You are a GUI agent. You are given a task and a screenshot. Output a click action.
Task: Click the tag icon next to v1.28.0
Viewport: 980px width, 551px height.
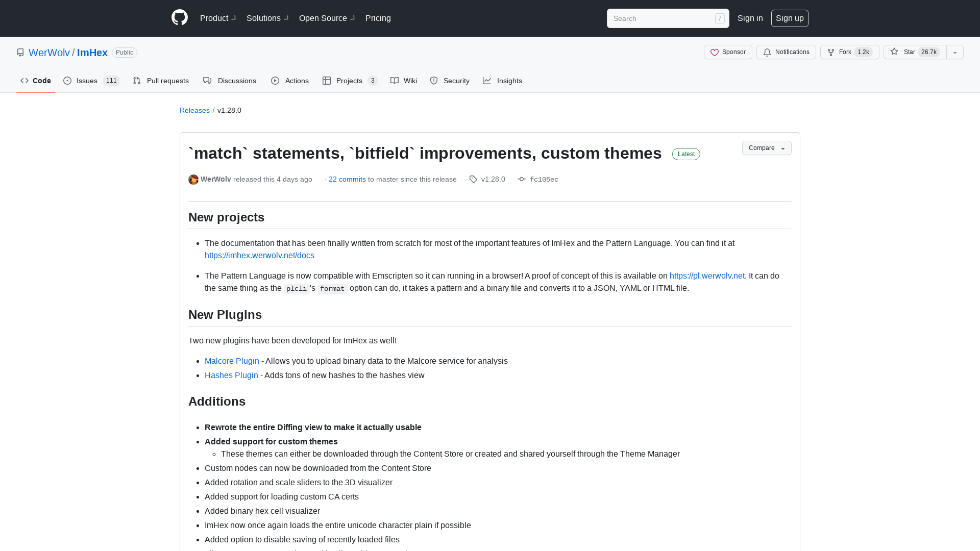tap(473, 180)
